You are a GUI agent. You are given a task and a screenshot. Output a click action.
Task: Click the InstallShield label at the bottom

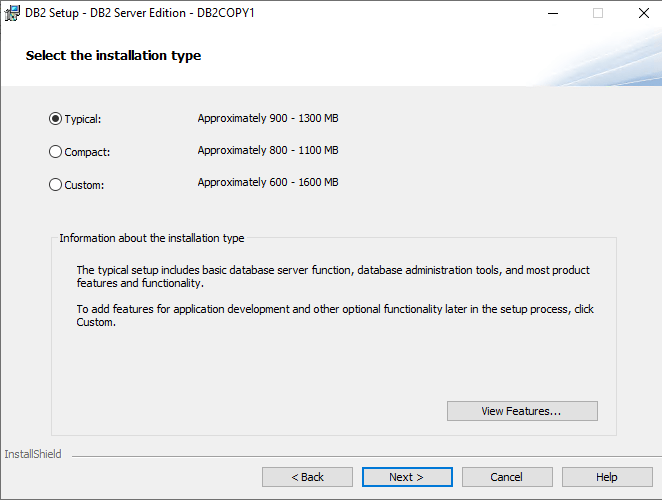(33, 454)
